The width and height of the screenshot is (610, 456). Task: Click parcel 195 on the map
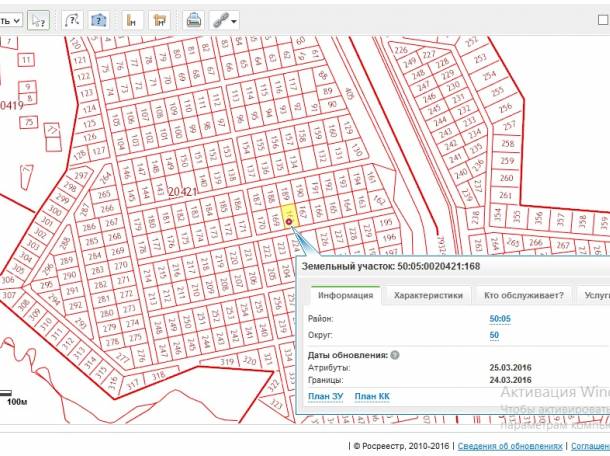tap(386, 222)
